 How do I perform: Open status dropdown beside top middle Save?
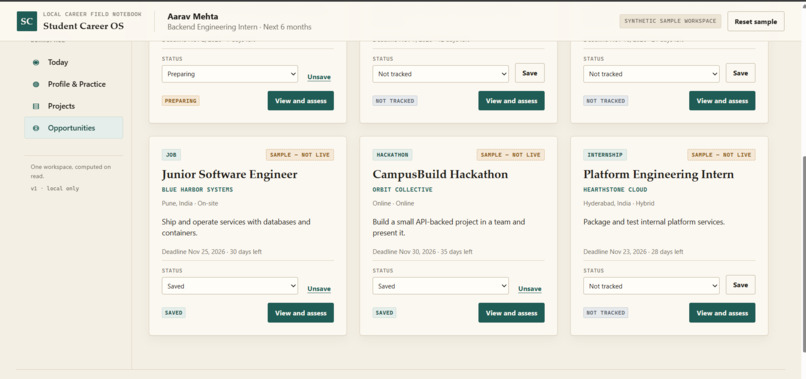pyautogui.click(x=441, y=74)
